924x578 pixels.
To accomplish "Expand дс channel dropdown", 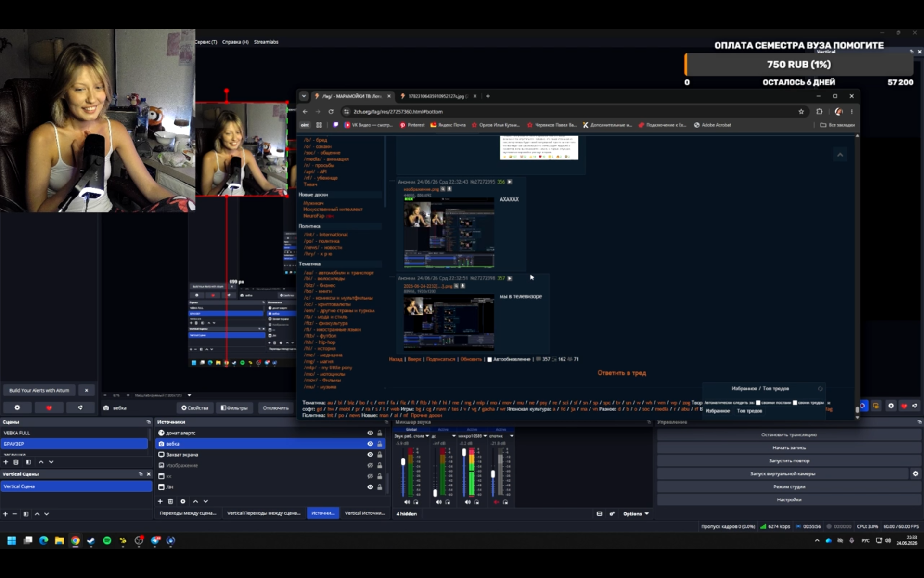I will (454, 436).
